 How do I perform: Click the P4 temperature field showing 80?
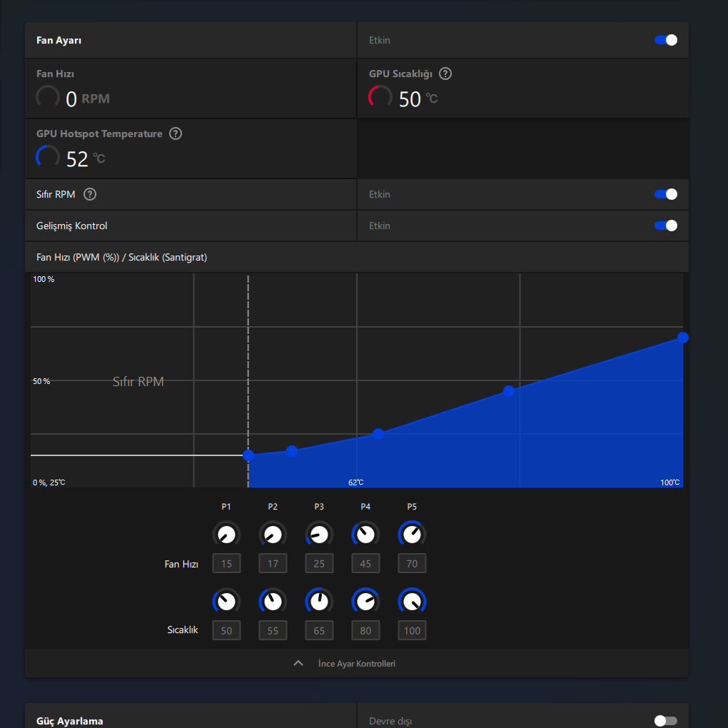click(x=366, y=630)
